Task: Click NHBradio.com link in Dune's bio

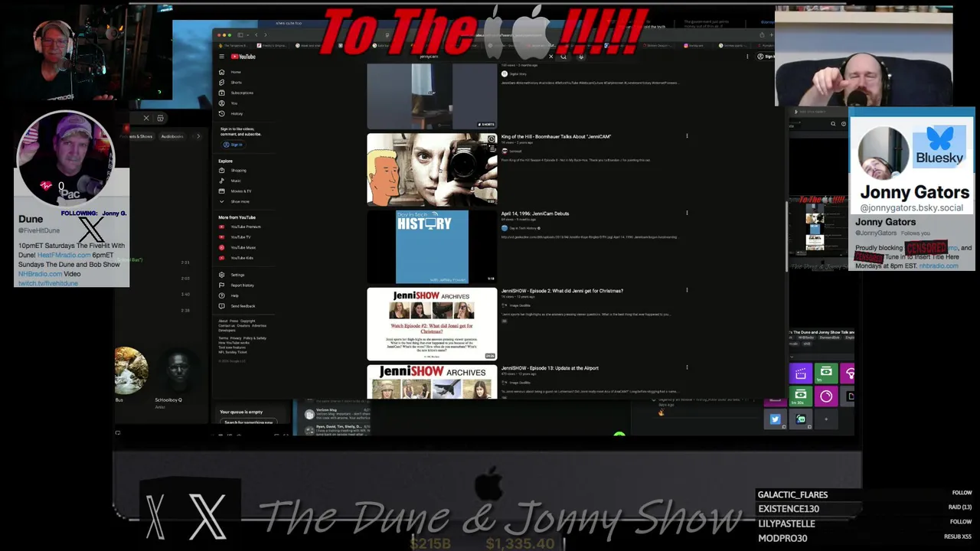Action: click(x=41, y=274)
